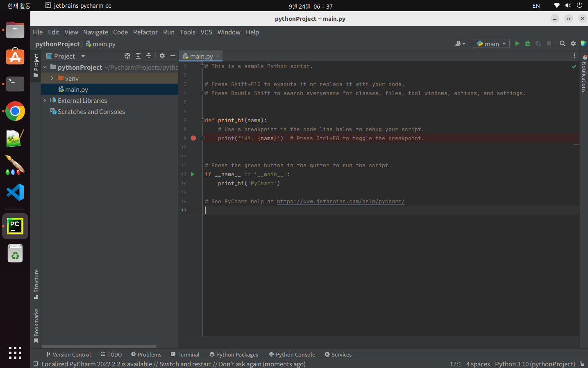Expand the venv folder
Image resolution: width=588 pixels, height=368 pixels.
click(x=52, y=78)
